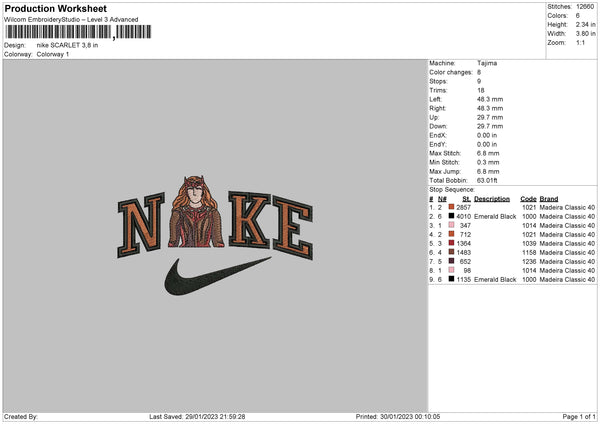Select the red swatch in stop 5

click(451, 243)
